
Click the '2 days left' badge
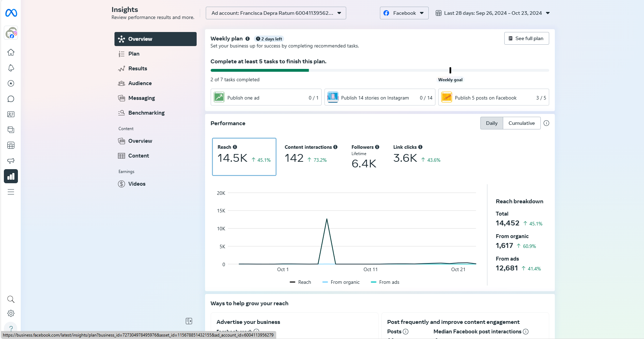coord(269,39)
